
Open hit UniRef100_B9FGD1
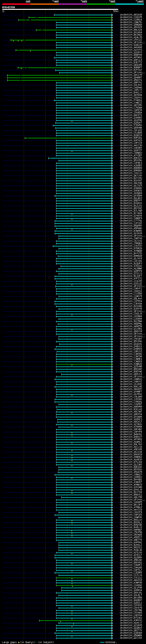pos(131,138)
